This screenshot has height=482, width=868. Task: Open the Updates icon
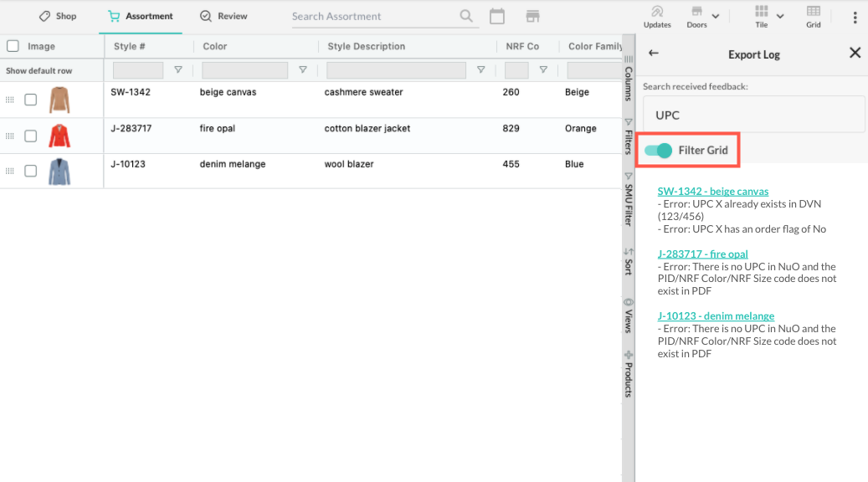657,17
